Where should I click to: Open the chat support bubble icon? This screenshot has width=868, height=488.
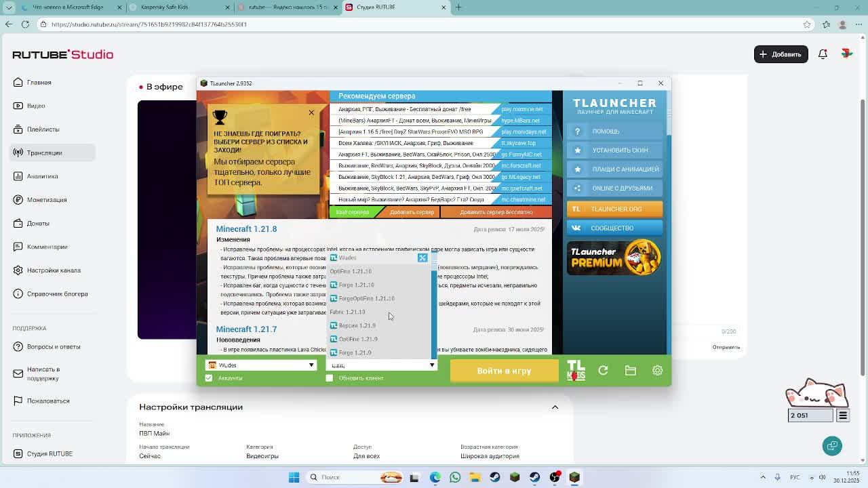pyautogui.click(x=832, y=445)
